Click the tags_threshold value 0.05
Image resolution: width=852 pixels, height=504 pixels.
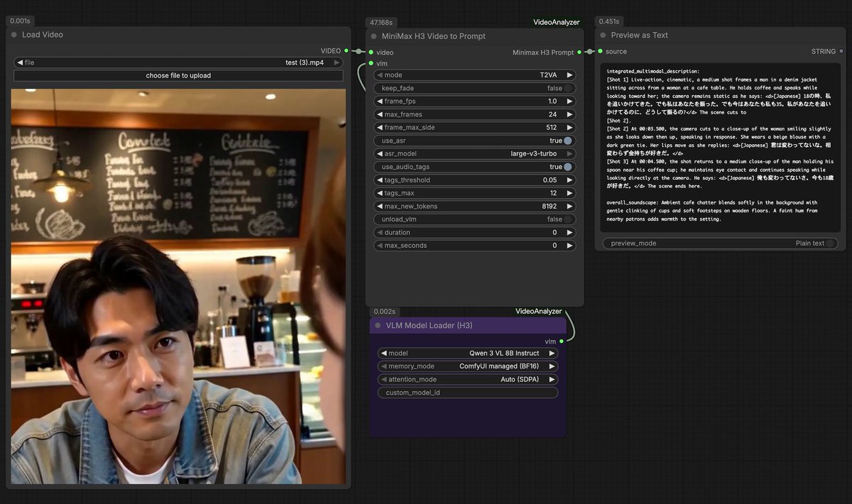[x=550, y=180]
